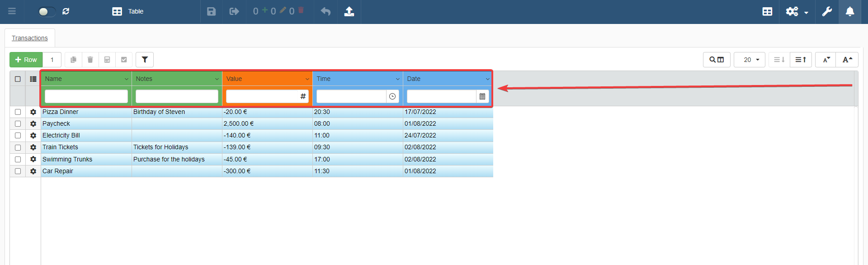
Task: Click the Table menu item
Action: [128, 11]
